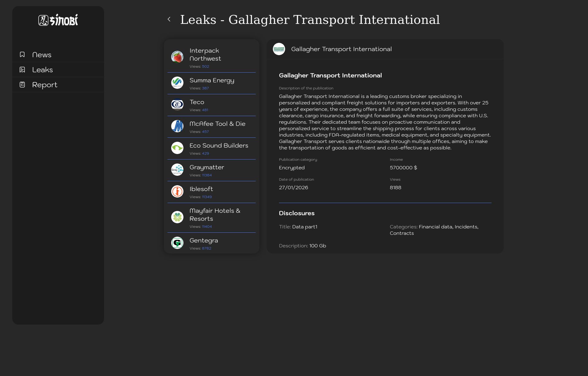This screenshot has height=376, width=588.
Task: Click McAfee Tool & Die logo
Action: pyautogui.click(x=177, y=126)
